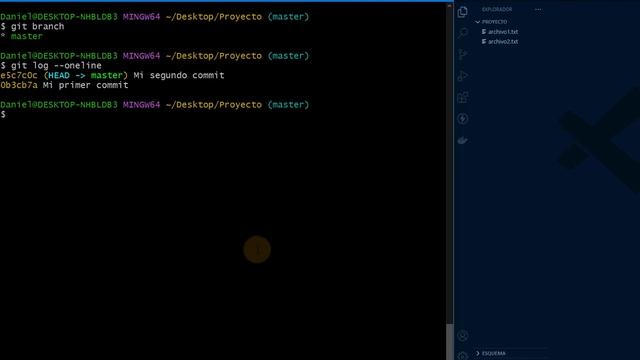
Task: Click commit hash e5c7c0c in terminal
Action: [x=19, y=76]
